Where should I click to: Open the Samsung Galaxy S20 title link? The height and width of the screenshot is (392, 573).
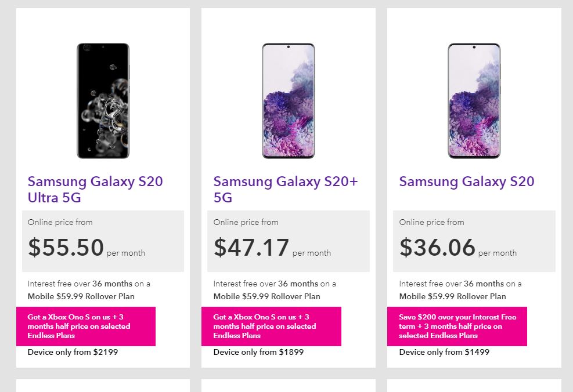pos(466,182)
